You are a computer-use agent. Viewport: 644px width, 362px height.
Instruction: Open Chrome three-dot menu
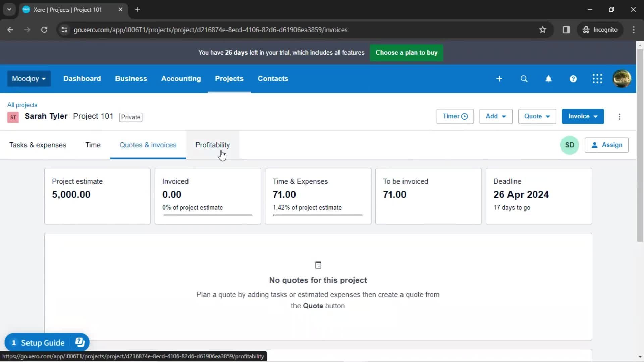pos(634,30)
